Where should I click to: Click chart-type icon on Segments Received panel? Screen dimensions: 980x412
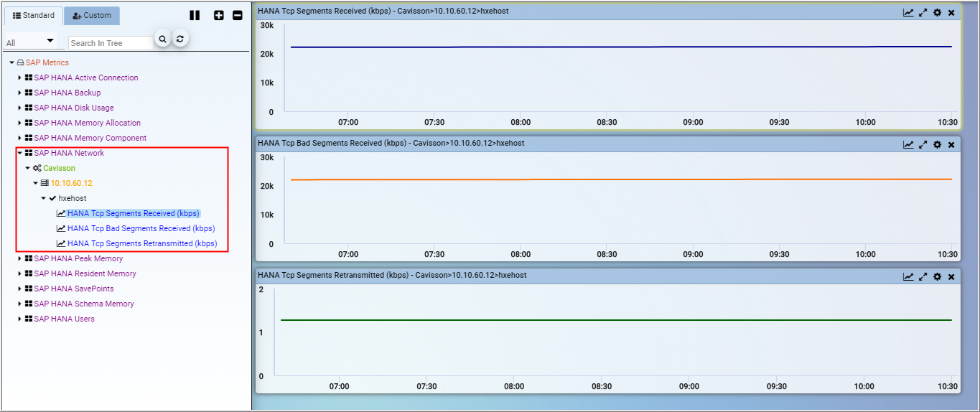(908, 13)
